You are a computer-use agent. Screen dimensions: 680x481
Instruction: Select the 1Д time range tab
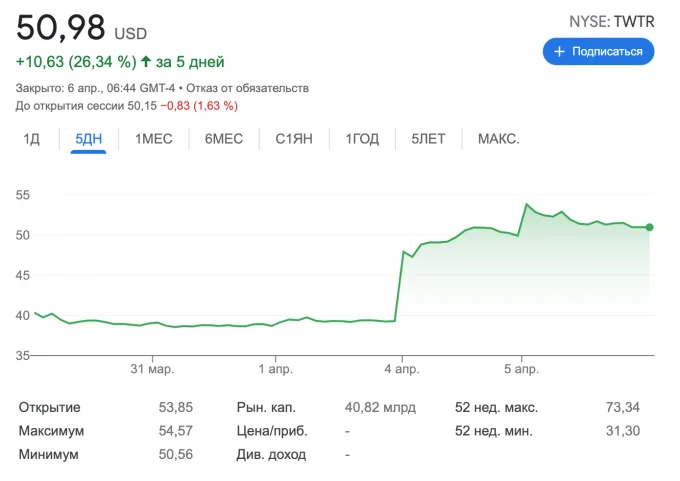(31, 139)
